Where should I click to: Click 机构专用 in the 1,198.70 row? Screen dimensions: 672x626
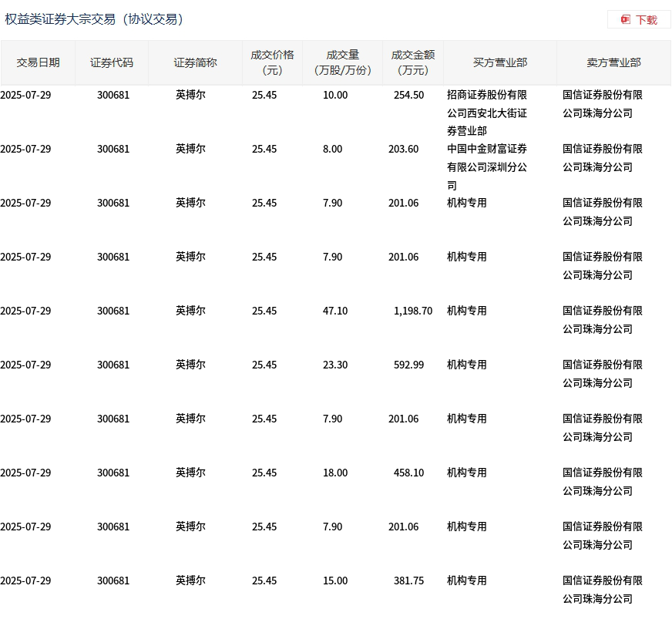[x=467, y=311]
